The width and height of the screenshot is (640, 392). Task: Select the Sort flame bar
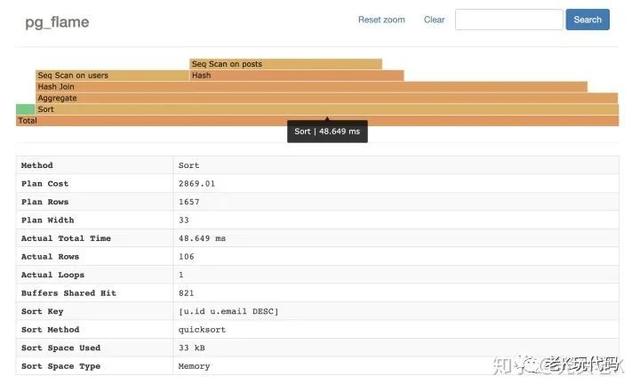(327, 109)
